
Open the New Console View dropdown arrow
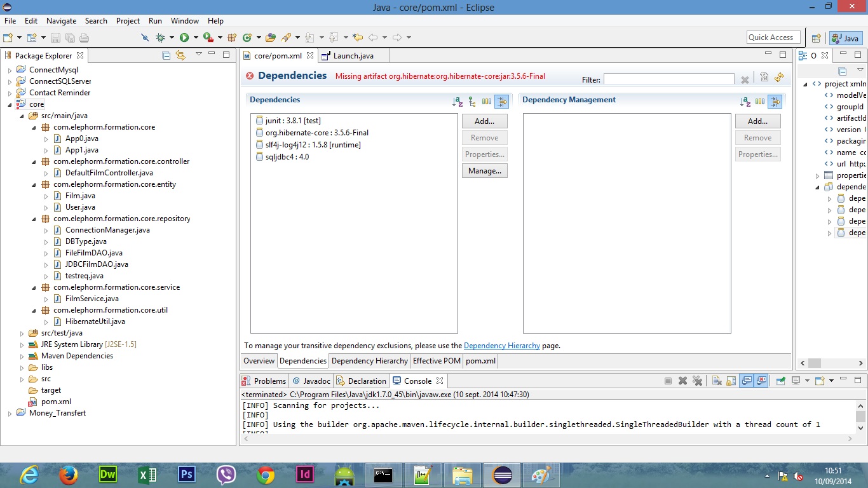tap(831, 381)
